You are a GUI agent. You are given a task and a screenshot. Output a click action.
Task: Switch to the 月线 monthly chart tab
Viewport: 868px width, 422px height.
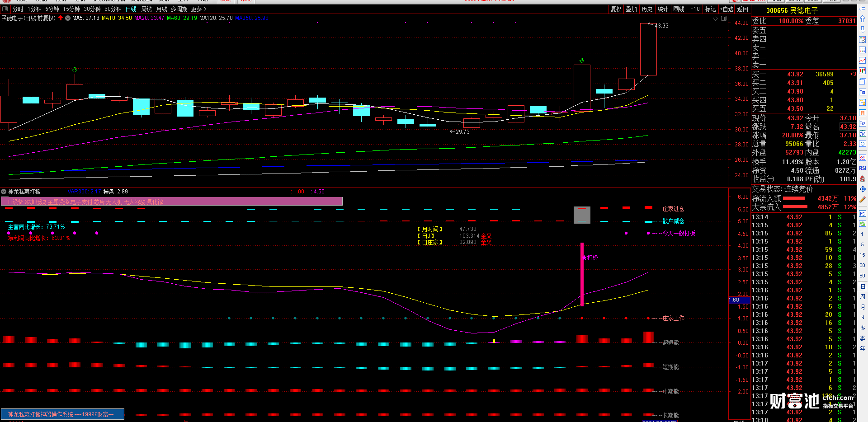[162, 9]
